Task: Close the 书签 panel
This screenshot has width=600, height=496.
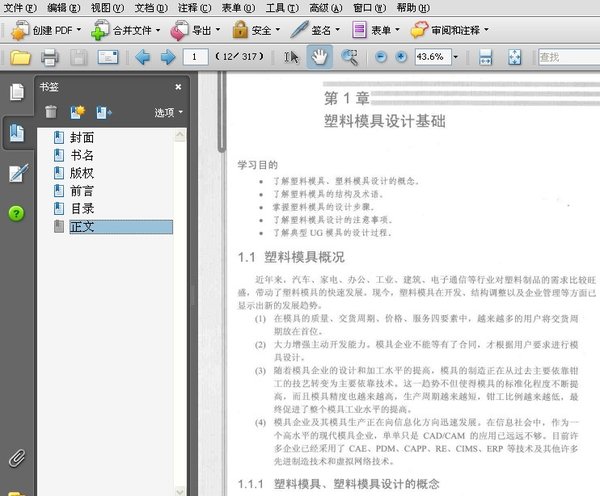Action: click(178, 87)
